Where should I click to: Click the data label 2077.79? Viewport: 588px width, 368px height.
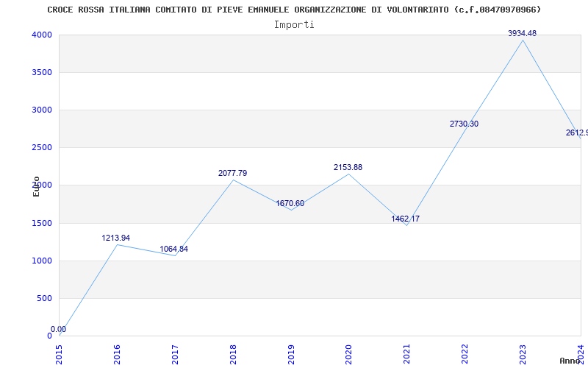coord(232,173)
